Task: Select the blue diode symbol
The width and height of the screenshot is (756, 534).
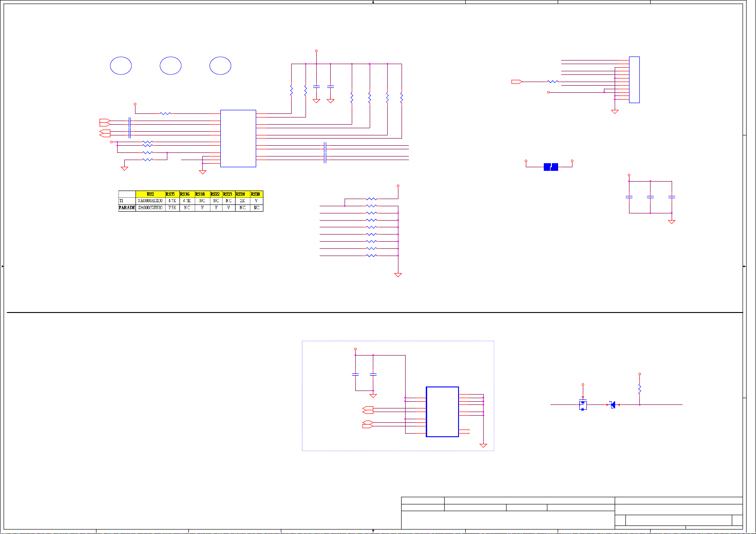Action: 613,405
